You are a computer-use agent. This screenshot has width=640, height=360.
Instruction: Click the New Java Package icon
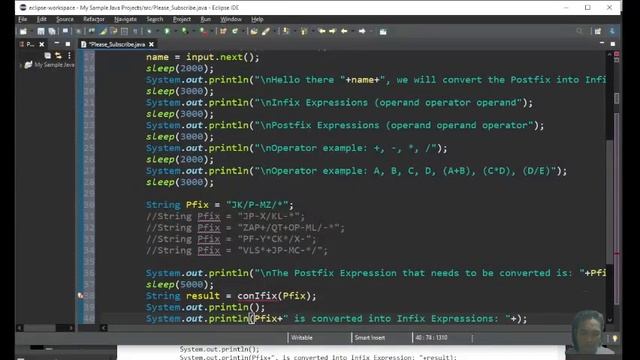[x=223, y=31]
